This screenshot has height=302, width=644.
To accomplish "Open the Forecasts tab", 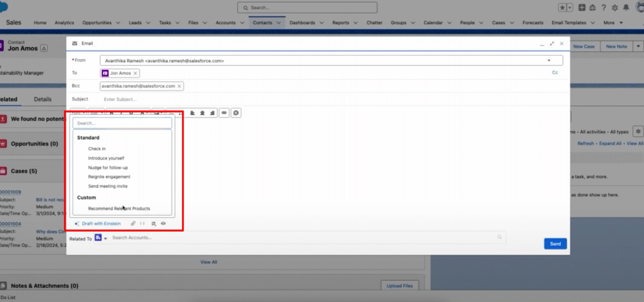I will (532, 23).
